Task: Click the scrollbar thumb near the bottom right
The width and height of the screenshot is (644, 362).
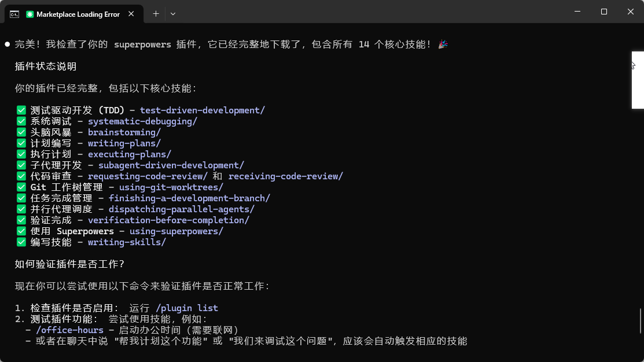Action: 641,320
